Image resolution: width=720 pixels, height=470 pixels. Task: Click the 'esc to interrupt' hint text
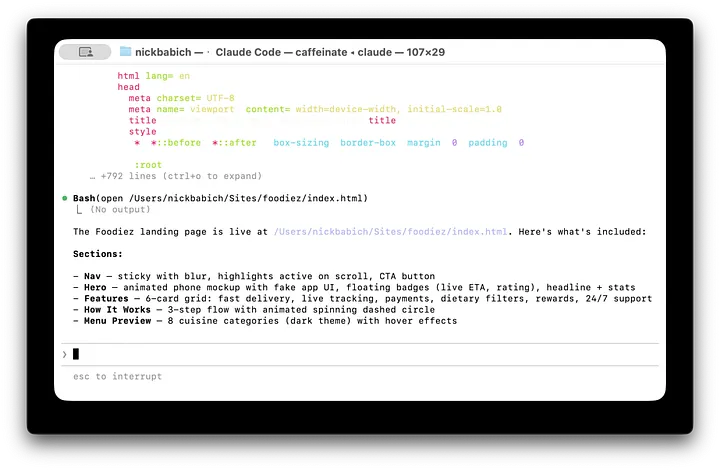click(118, 376)
